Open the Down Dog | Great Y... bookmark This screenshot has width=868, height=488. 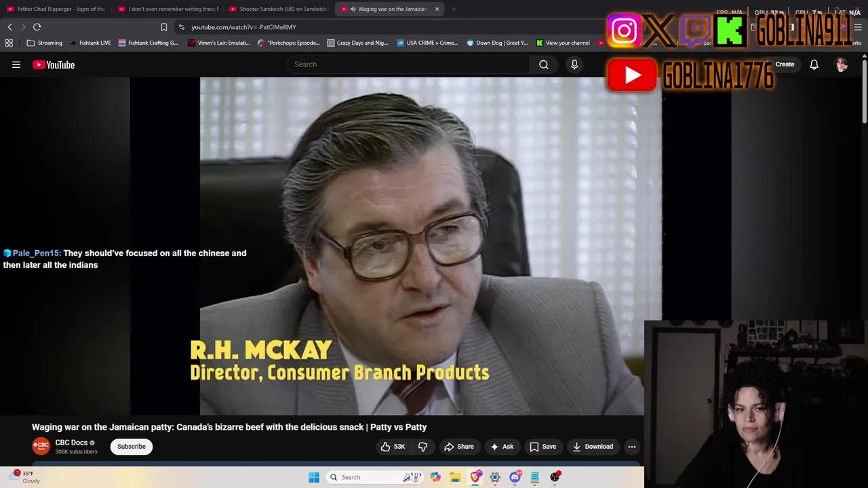click(x=497, y=43)
